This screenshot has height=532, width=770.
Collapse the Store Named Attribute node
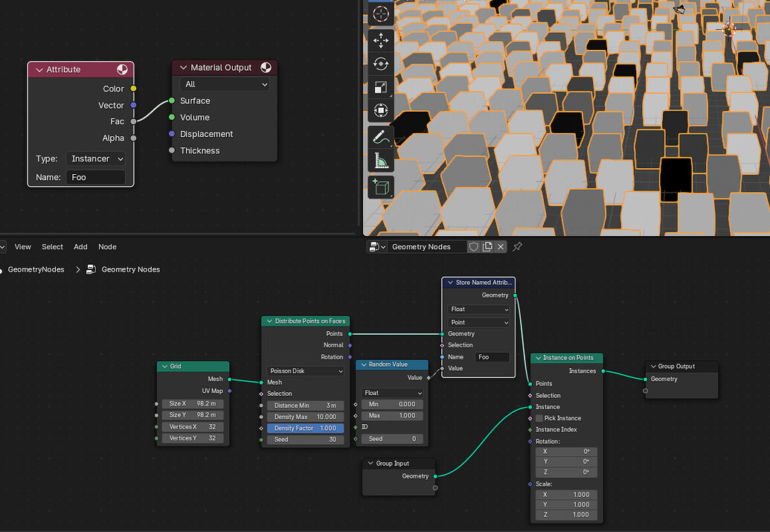pyautogui.click(x=450, y=283)
